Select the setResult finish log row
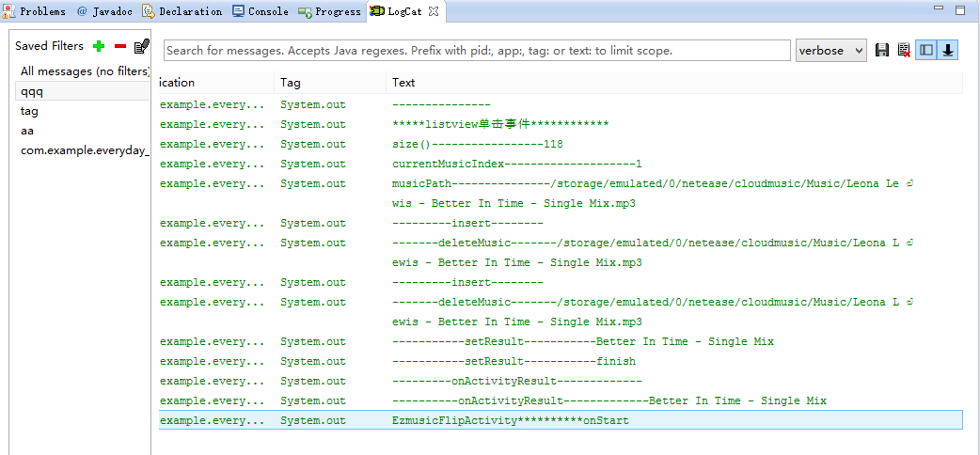 (x=561, y=361)
